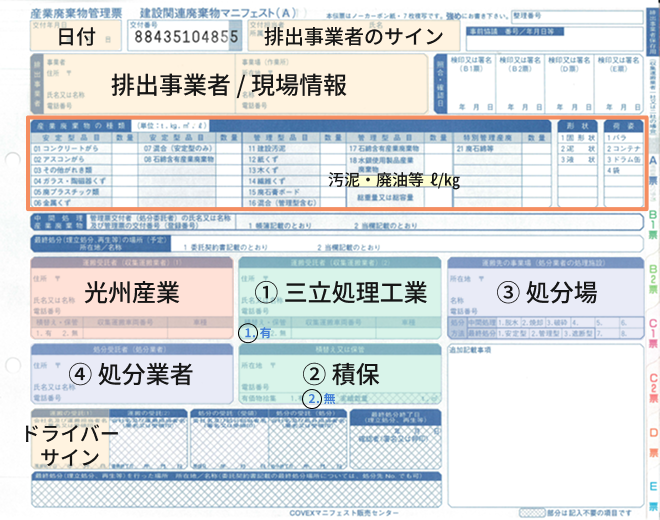Select 2 泥状 under 形状
660x520 pixels.
[x=578, y=149]
